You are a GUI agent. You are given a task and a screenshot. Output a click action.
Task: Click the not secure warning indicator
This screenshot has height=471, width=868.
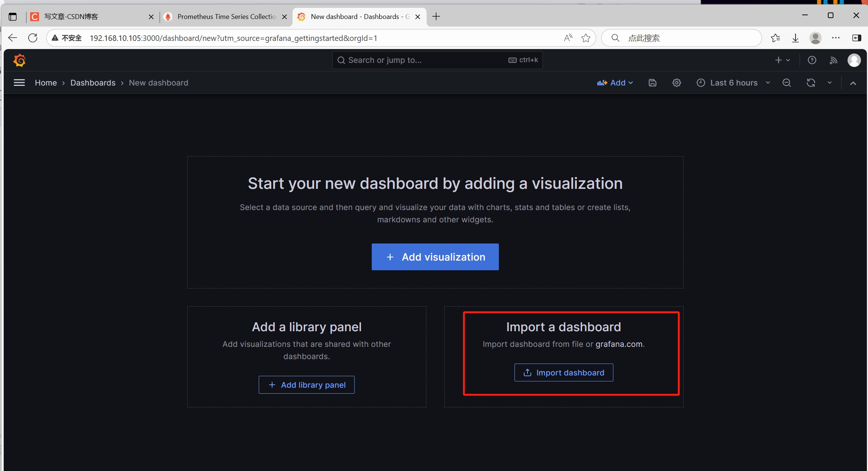click(x=67, y=38)
